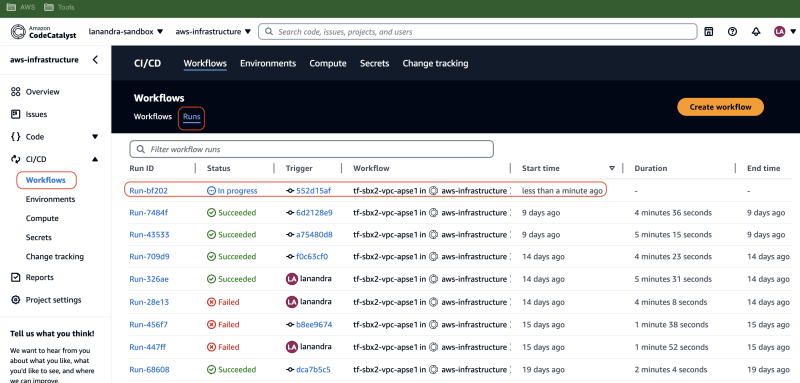Image resolution: width=800 pixels, height=383 pixels.
Task: Open the lanandra-sandbox space dropdown
Action: (x=126, y=32)
